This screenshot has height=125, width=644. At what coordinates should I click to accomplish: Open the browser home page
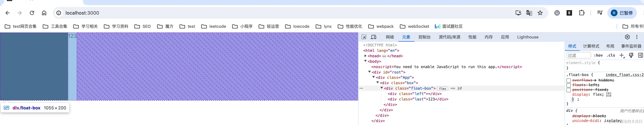point(44,13)
